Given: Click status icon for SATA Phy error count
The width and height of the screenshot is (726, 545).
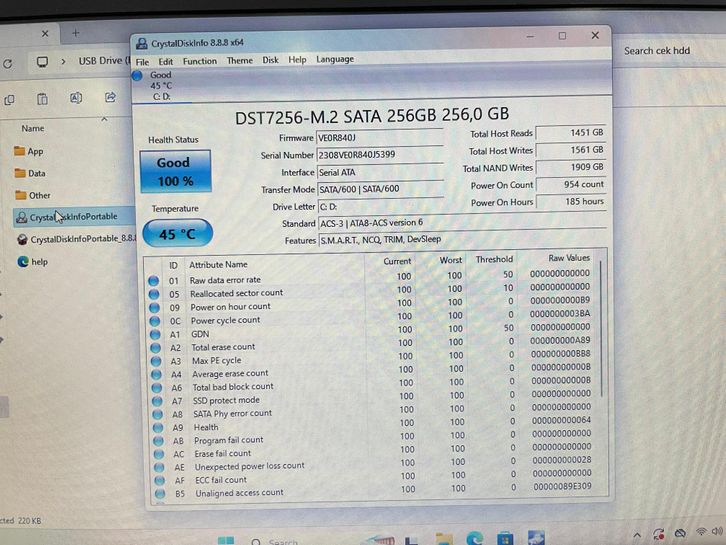Looking at the screenshot, I should point(158,414).
